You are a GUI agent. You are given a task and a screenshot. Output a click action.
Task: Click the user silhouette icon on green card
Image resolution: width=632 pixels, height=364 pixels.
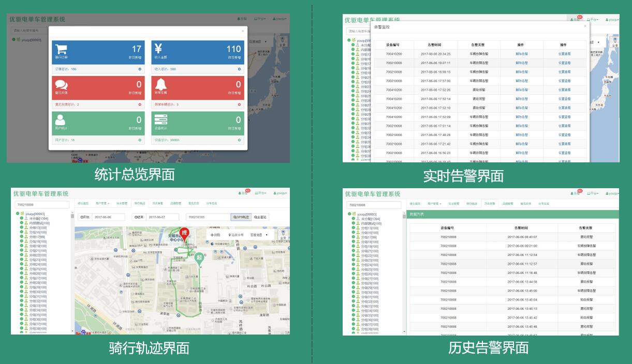point(61,120)
